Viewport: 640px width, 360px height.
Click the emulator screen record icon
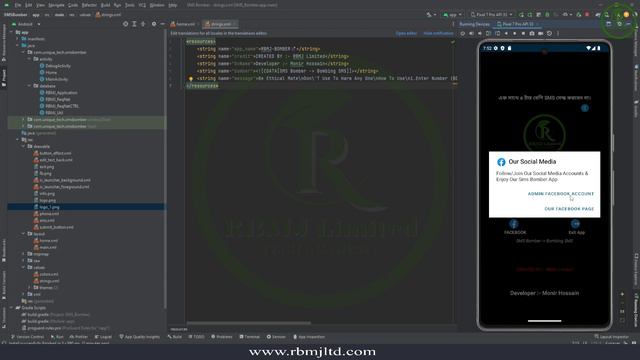point(540,33)
